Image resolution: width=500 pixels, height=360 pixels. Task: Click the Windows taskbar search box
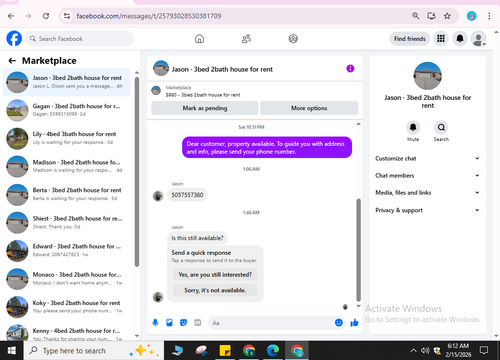point(94,350)
